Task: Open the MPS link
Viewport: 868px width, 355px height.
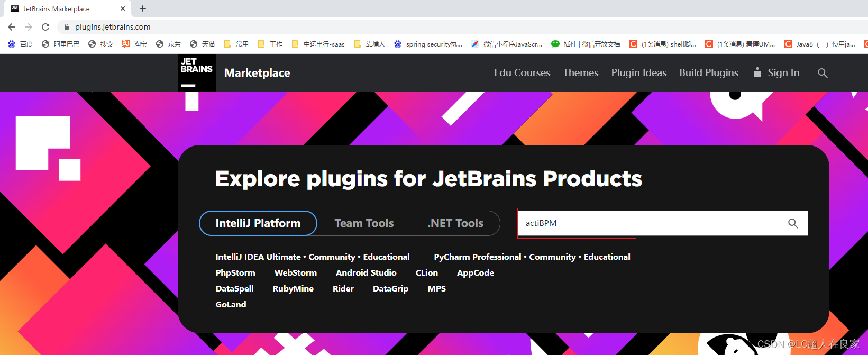Action: point(437,289)
